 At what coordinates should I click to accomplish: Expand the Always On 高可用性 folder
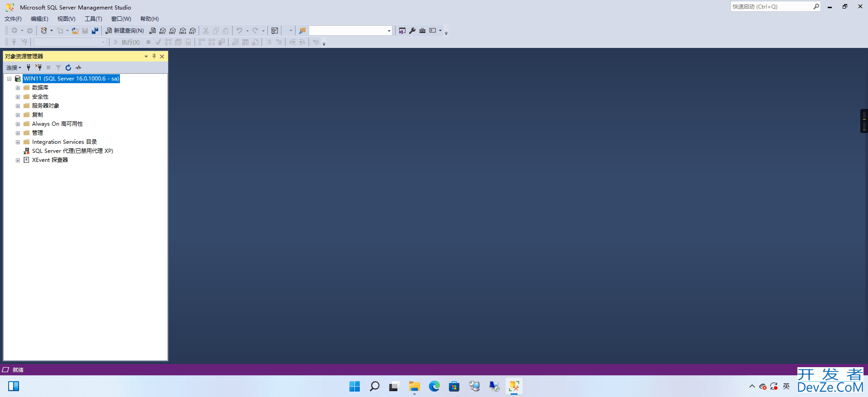click(18, 124)
